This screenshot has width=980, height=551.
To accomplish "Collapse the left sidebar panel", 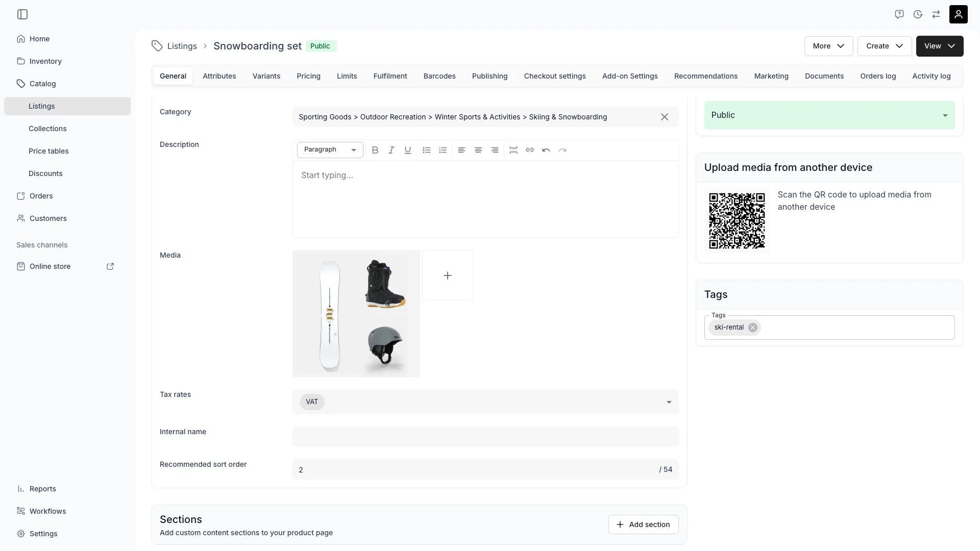I will (x=22, y=14).
